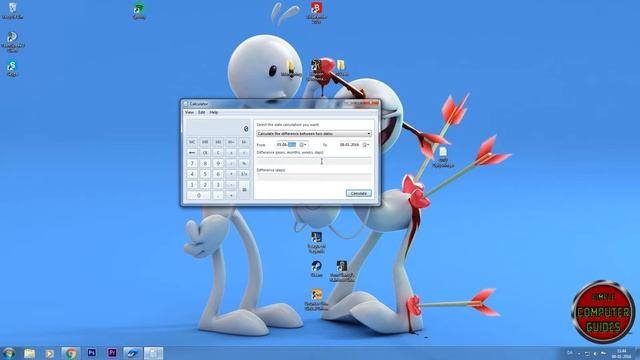Click the M+ memory add key
This screenshot has height=360, width=640.
coord(231,142)
